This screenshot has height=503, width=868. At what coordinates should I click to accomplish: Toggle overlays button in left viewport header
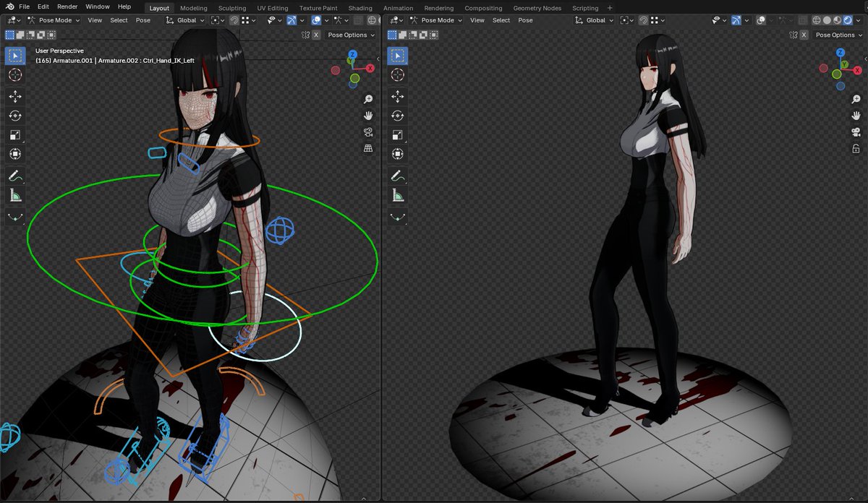click(x=316, y=20)
